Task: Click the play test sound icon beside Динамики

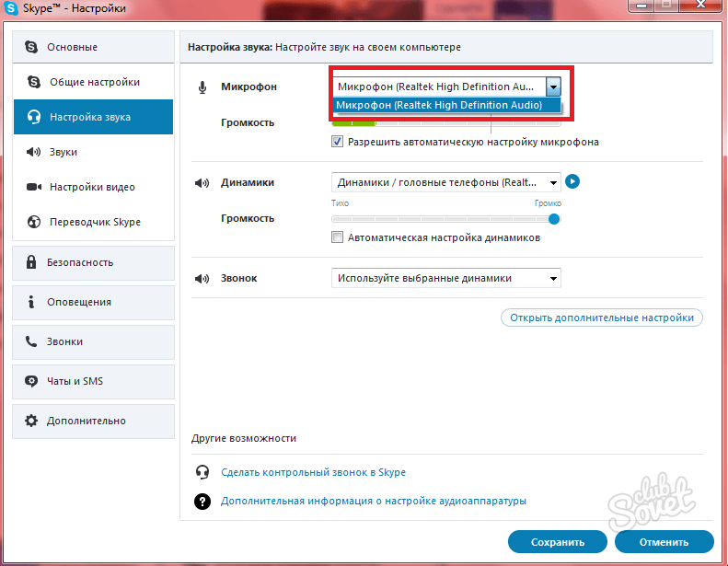Action: (572, 182)
